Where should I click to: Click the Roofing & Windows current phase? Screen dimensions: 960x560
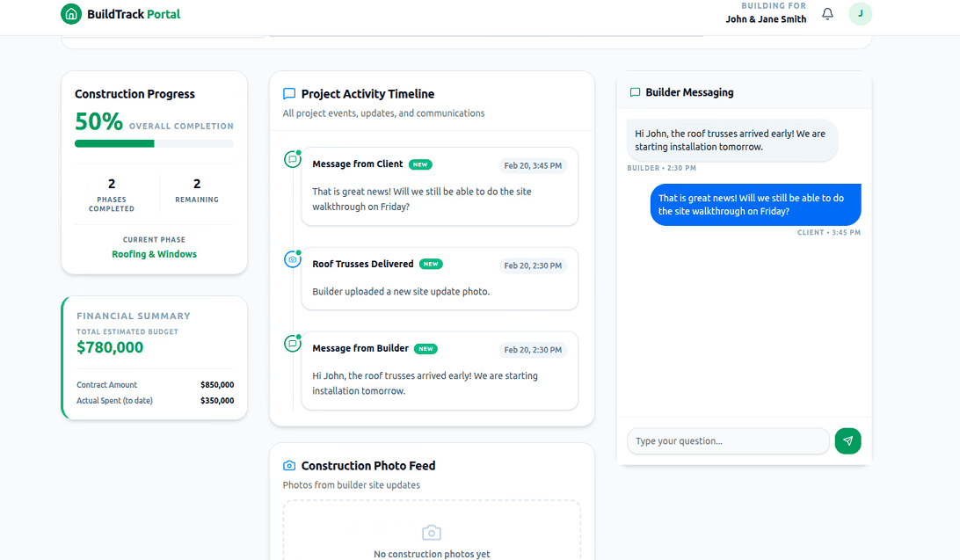(x=155, y=254)
